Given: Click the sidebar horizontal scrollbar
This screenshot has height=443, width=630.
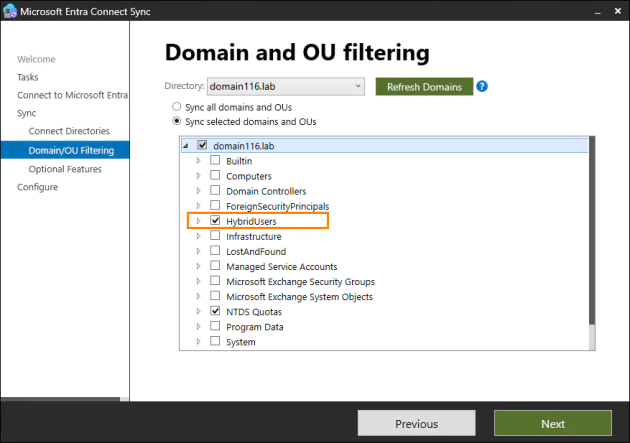Looking at the screenshot, I should [60, 399].
